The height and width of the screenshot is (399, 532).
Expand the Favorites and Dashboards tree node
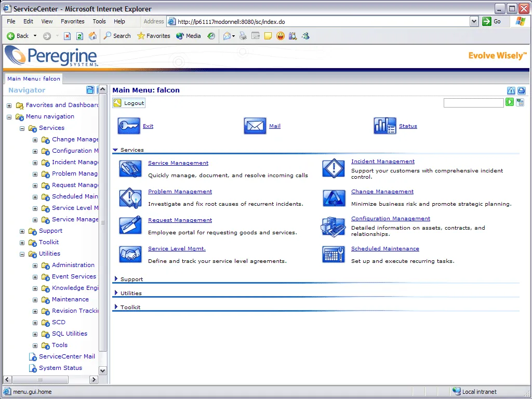click(x=9, y=105)
